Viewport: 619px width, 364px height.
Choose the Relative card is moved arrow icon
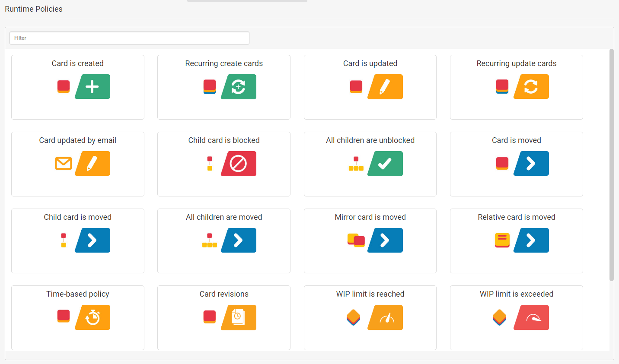coord(531,241)
